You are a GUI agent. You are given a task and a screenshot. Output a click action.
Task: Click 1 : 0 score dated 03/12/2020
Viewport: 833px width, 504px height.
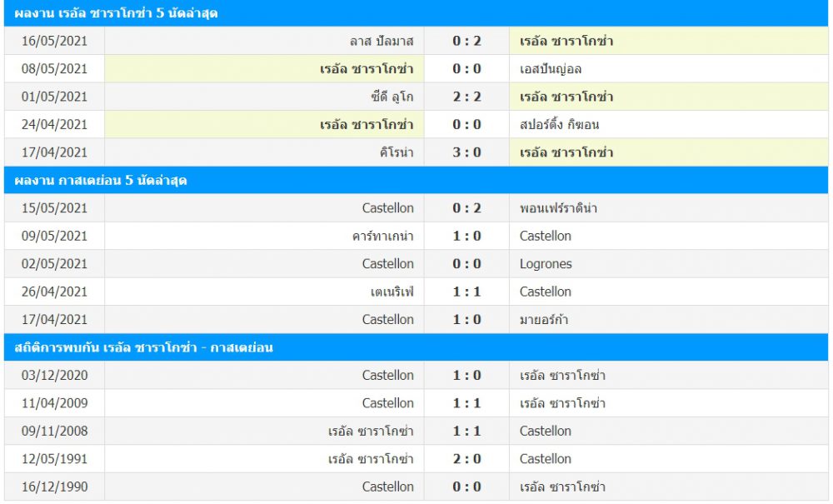point(466,375)
